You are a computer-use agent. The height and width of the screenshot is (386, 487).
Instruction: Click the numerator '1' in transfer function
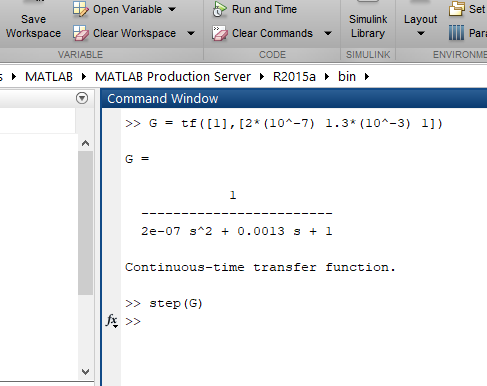tap(233, 195)
